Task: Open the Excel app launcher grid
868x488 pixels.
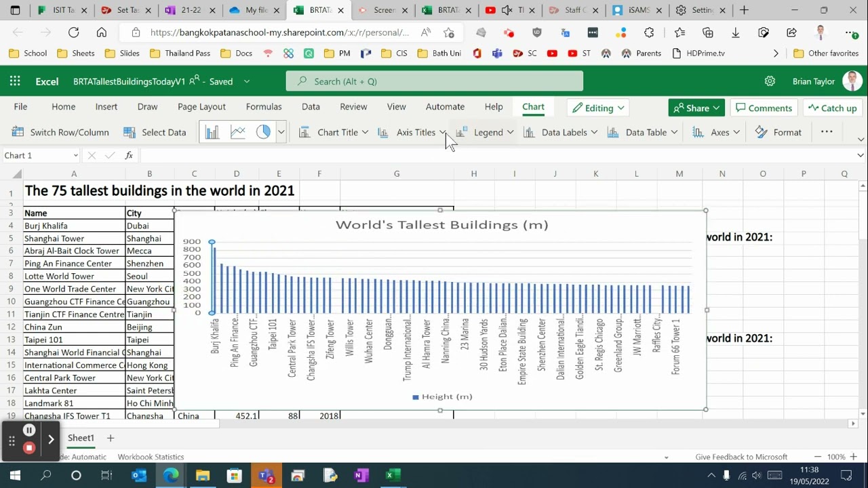Action: [x=15, y=81]
